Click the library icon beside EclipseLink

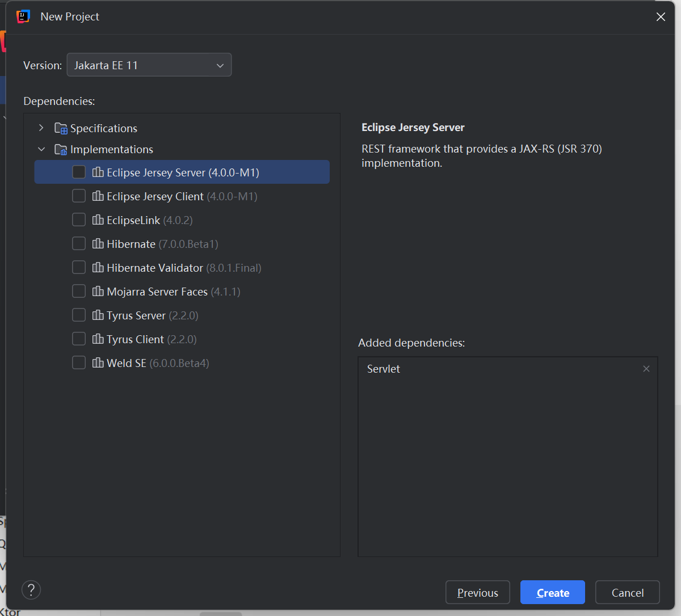tap(98, 220)
